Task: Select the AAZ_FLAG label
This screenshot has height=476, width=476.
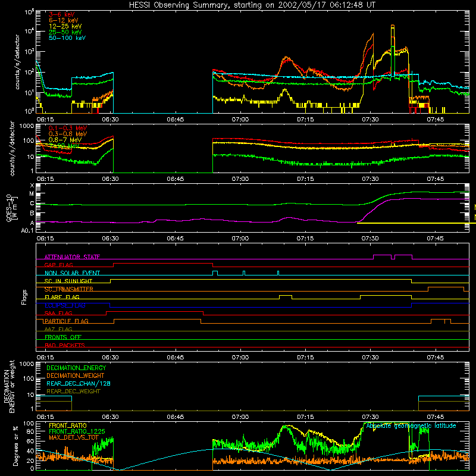Action: 58,330
